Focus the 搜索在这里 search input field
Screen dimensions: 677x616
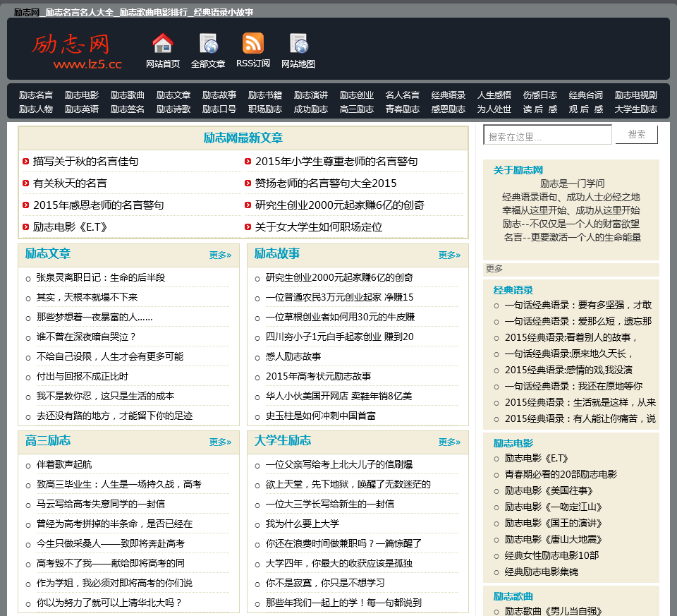coord(547,135)
